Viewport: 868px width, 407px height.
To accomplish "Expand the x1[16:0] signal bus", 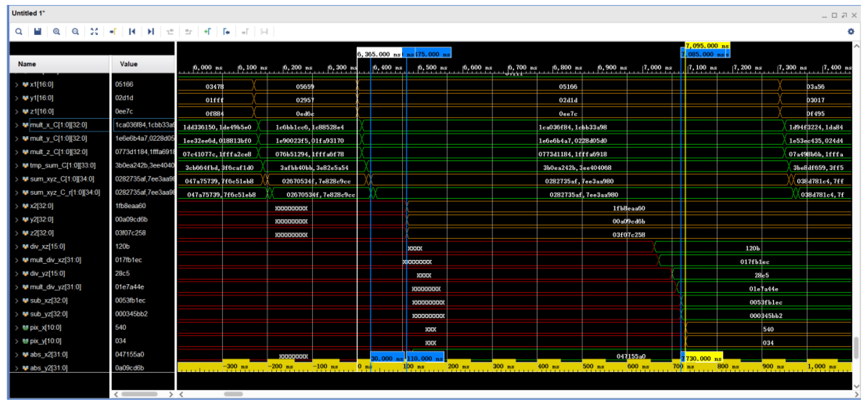I will (16, 84).
